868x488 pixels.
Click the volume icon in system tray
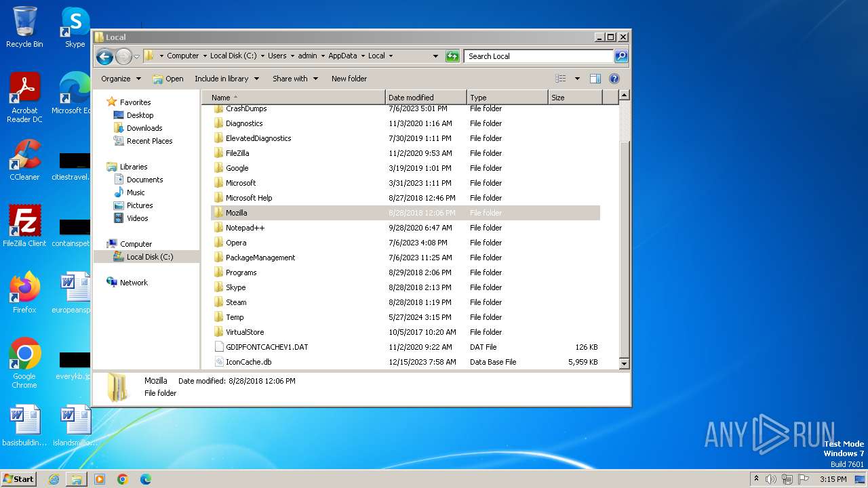click(x=771, y=479)
